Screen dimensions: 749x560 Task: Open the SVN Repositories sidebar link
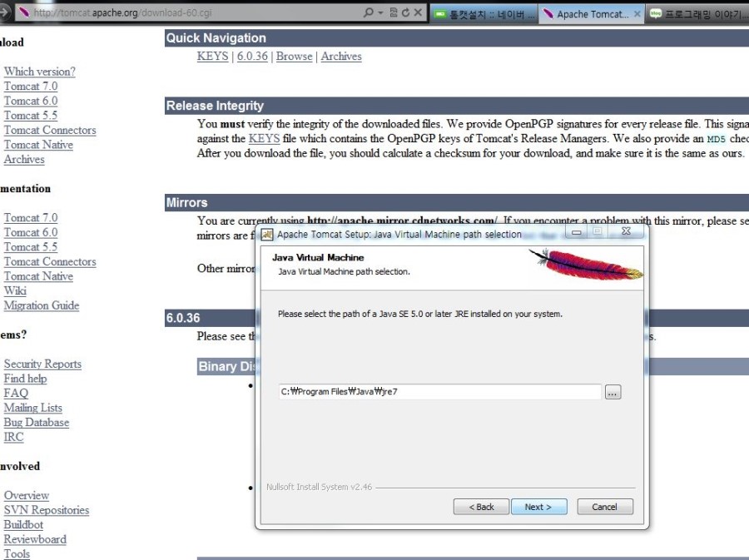(x=47, y=510)
